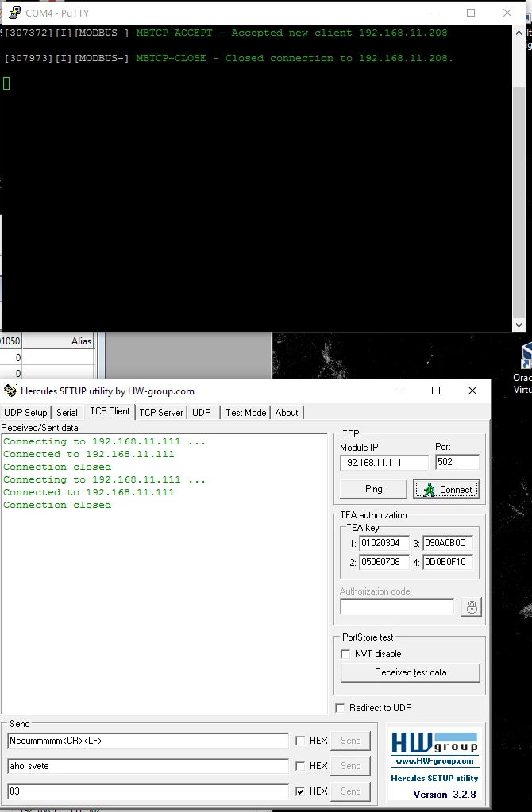Viewport: 532px width, 812px height.
Task: Select the TCP Client tab
Action: coord(110,411)
